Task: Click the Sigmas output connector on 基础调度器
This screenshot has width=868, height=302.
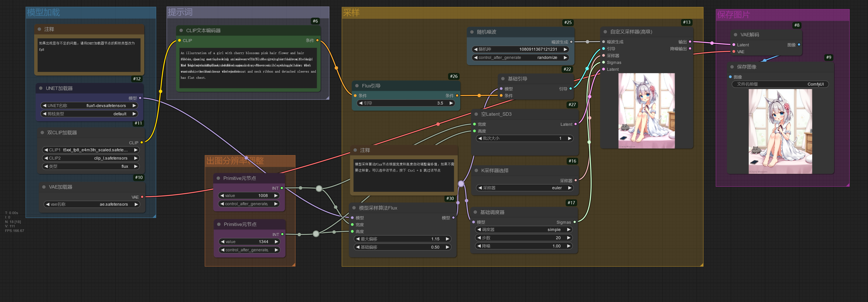Action: (574, 222)
